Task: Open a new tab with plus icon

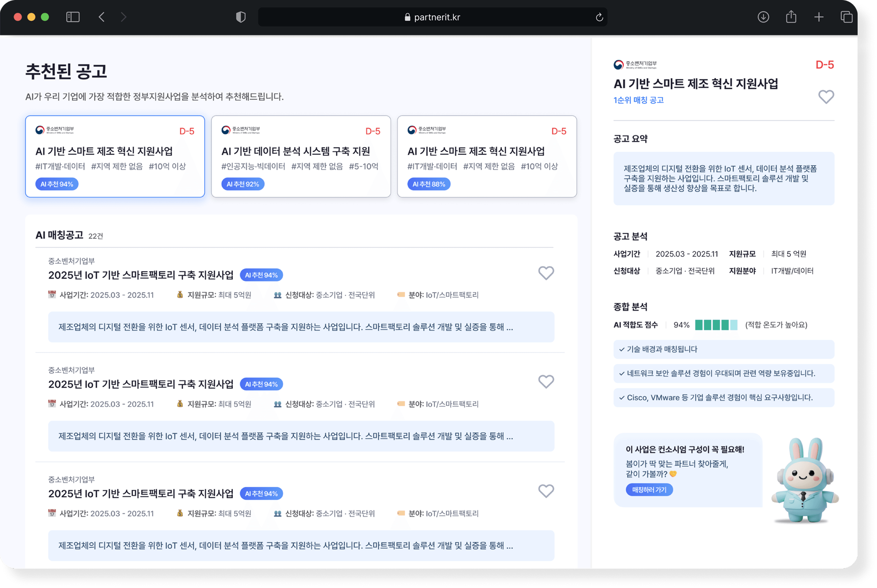Action: click(819, 17)
